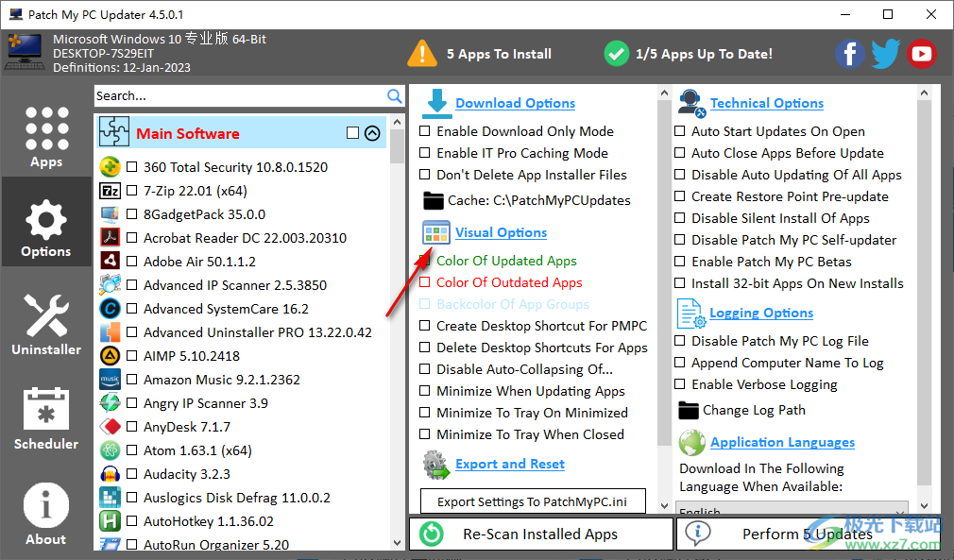
Task: Pick Color Of Outdated Apps swatch
Action: [x=425, y=282]
